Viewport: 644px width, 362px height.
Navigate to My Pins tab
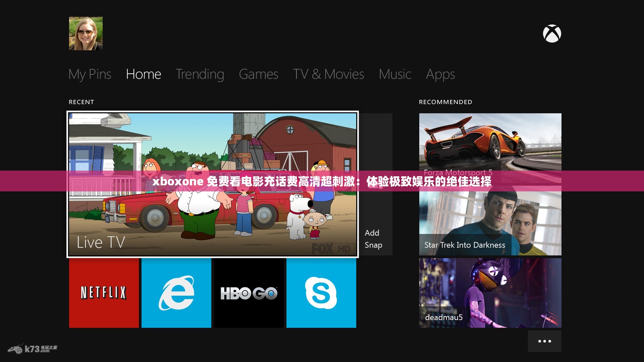tap(90, 73)
